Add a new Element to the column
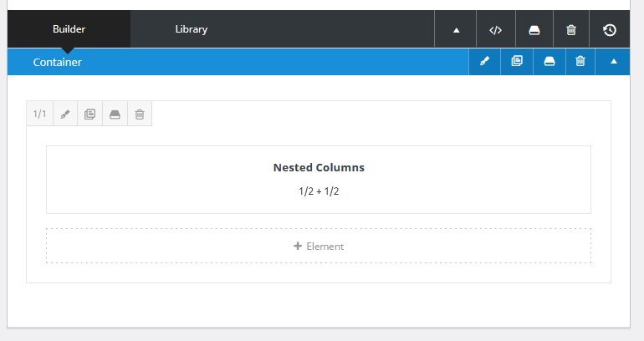The image size is (644, 341). point(319,247)
